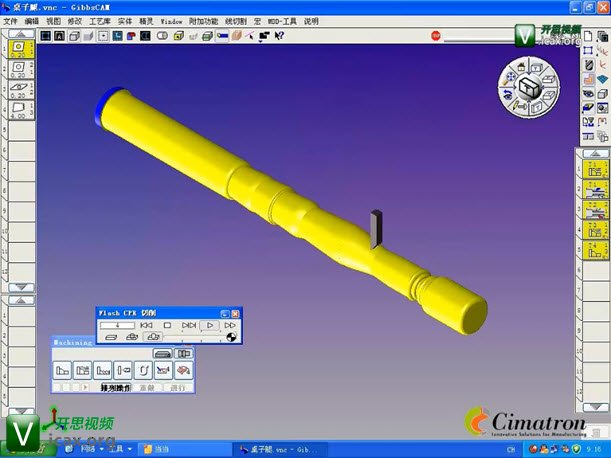Click the down arrow below the right operation list
The height and width of the screenshot is (458, 611).
[595, 407]
